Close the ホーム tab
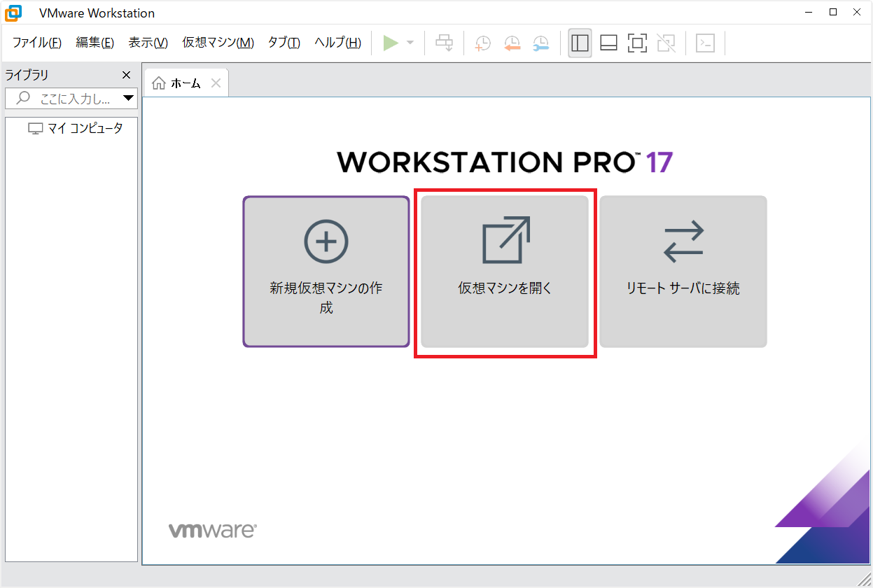Screen dimensions: 873x588 [x=216, y=83]
